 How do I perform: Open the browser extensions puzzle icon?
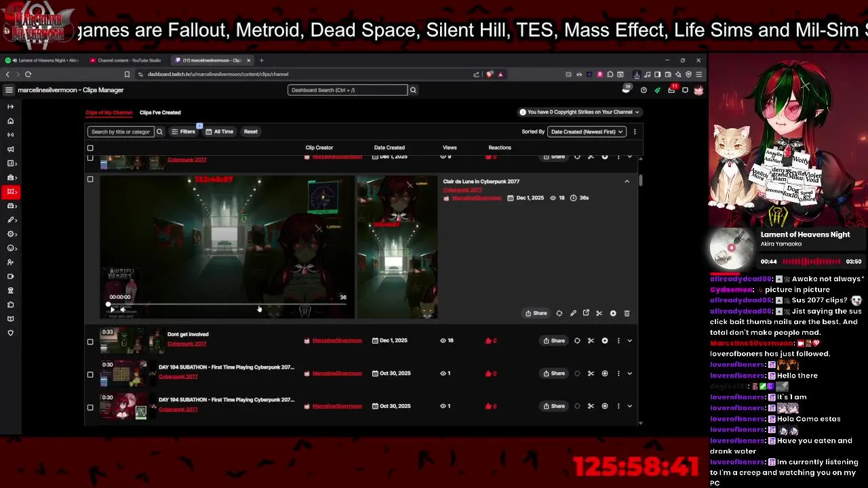(x=610, y=74)
